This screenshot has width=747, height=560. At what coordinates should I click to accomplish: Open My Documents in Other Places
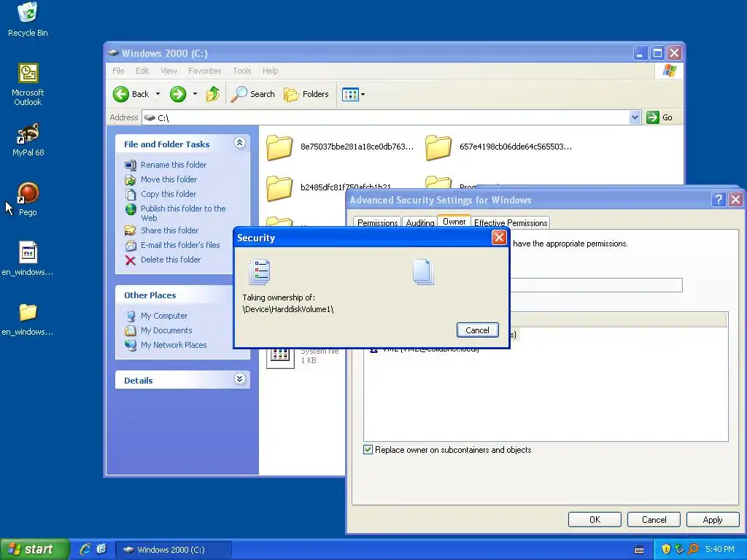[x=166, y=330]
